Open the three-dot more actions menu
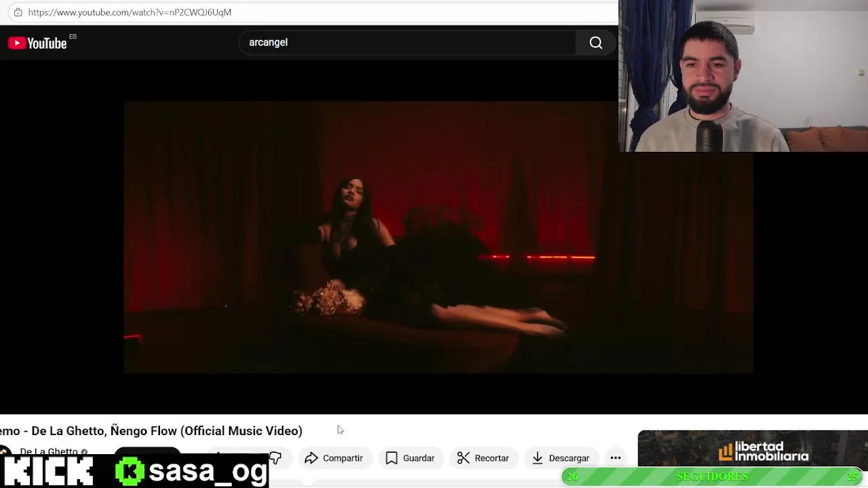868x488 pixels. tap(616, 458)
